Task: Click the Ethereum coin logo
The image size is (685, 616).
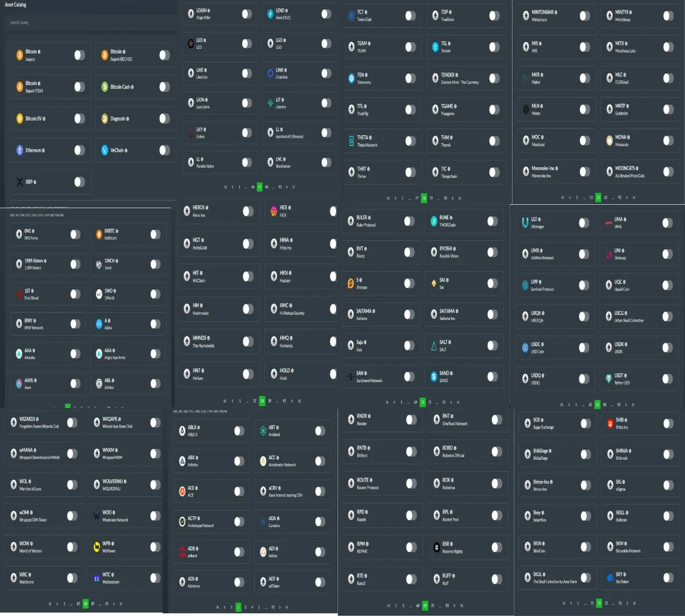Action: coord(20,151)
